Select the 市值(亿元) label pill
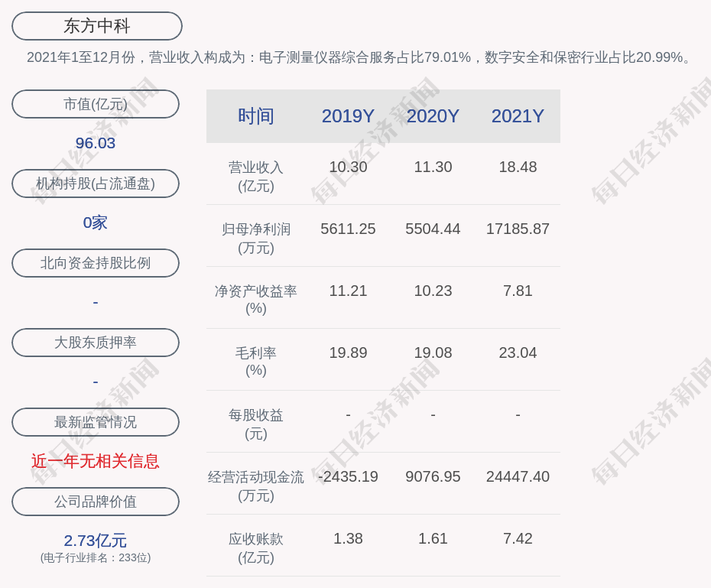Viewport: 711px width, 588px height. click(x=96, y=104)
